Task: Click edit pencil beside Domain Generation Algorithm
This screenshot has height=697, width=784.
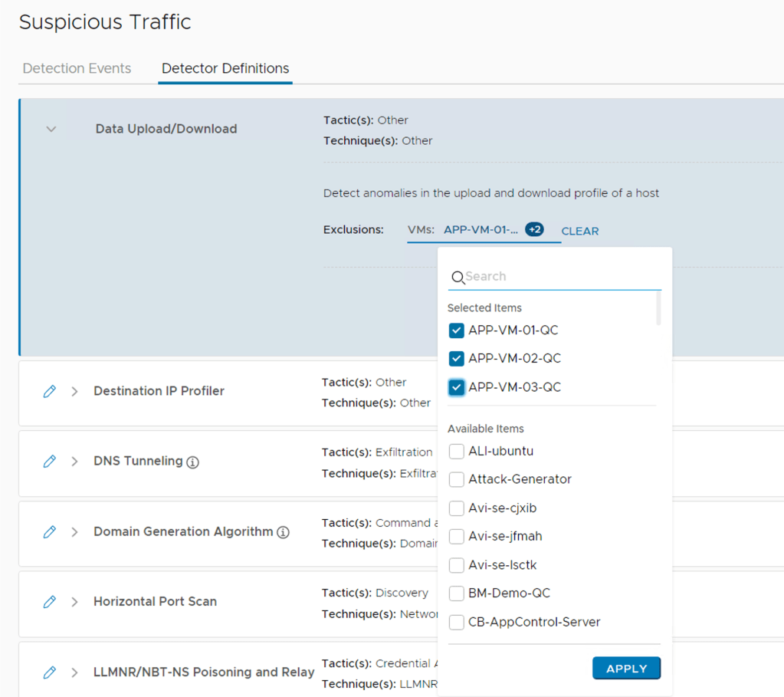Action: (x=50, y=531)
